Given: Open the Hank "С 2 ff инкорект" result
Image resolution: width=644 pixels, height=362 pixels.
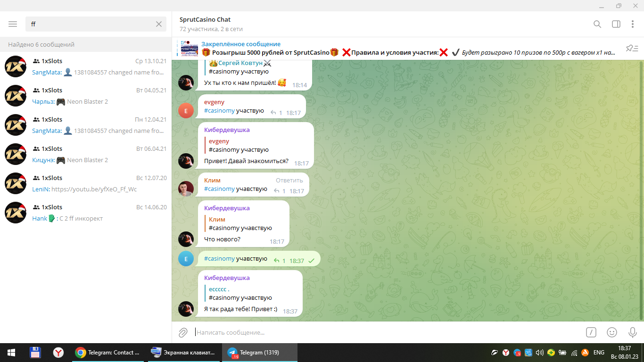Looking at the screenshot, I should tap(86, 213).
